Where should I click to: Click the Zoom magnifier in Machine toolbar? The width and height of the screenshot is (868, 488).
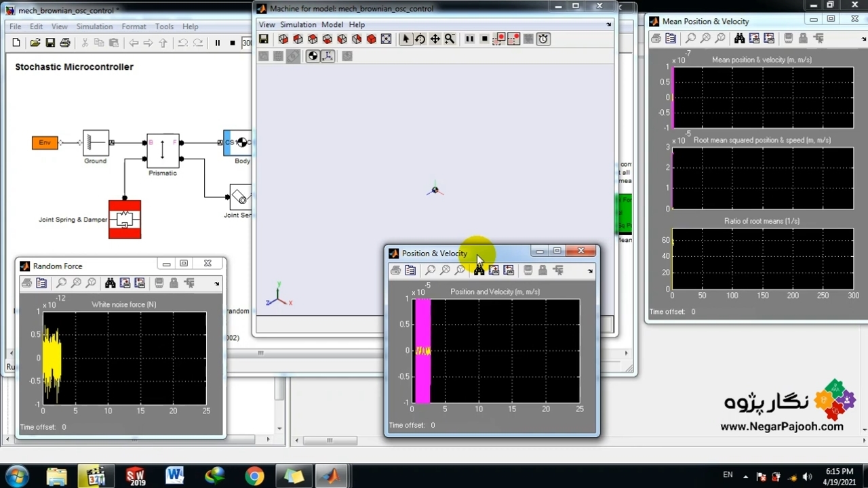coord(450,39)
